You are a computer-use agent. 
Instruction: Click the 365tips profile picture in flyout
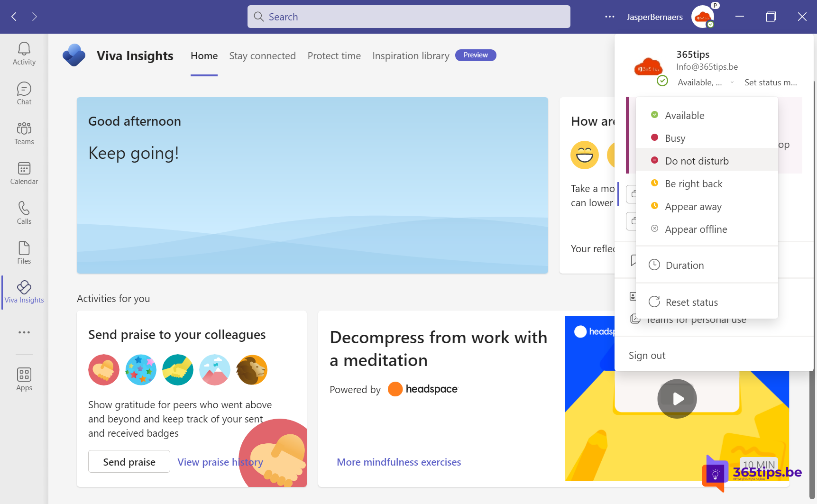click(x=649, y=68)
